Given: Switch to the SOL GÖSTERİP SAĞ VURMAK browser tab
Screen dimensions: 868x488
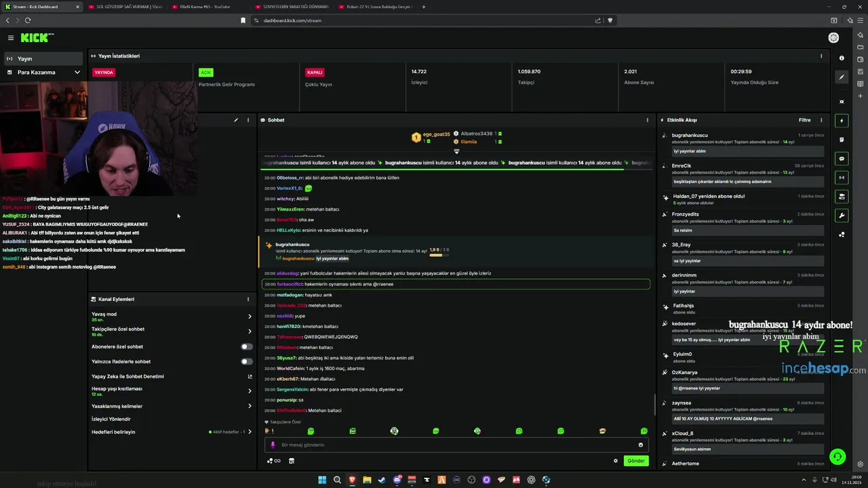Looking at the screenshot, I should point(125,7).
